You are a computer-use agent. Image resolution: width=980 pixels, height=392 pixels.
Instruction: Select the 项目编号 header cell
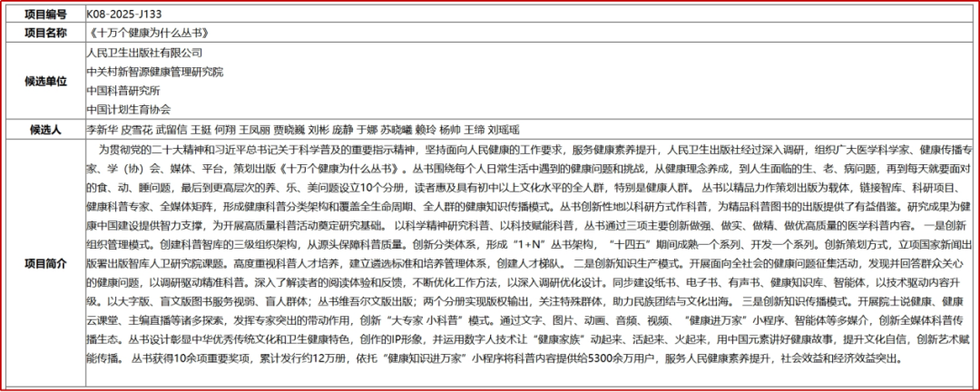point(44,13)
